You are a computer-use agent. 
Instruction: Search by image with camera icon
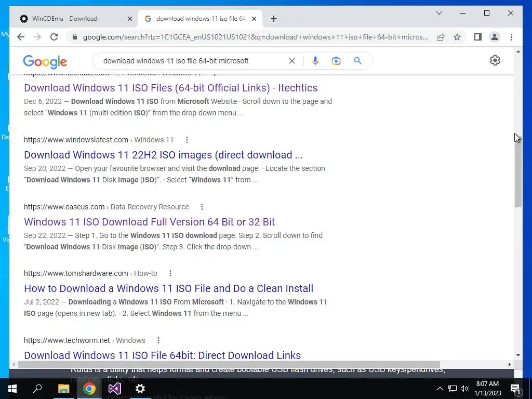[336, 61]
